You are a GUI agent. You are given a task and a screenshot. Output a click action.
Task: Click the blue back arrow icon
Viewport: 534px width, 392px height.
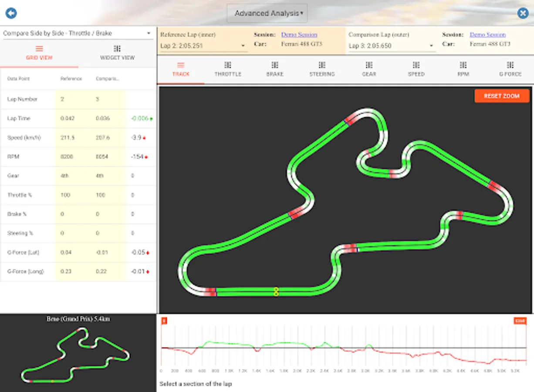click(x=11, y=13)
